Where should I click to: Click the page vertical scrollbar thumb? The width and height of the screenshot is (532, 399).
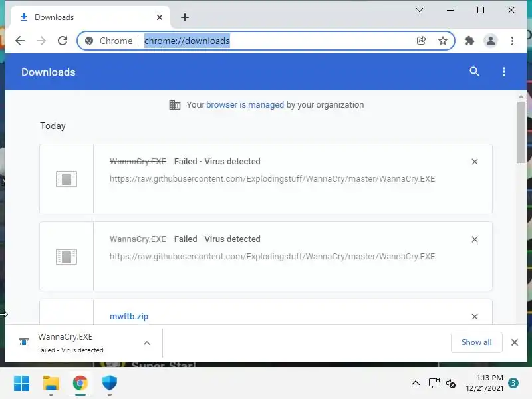pos(521,132)
